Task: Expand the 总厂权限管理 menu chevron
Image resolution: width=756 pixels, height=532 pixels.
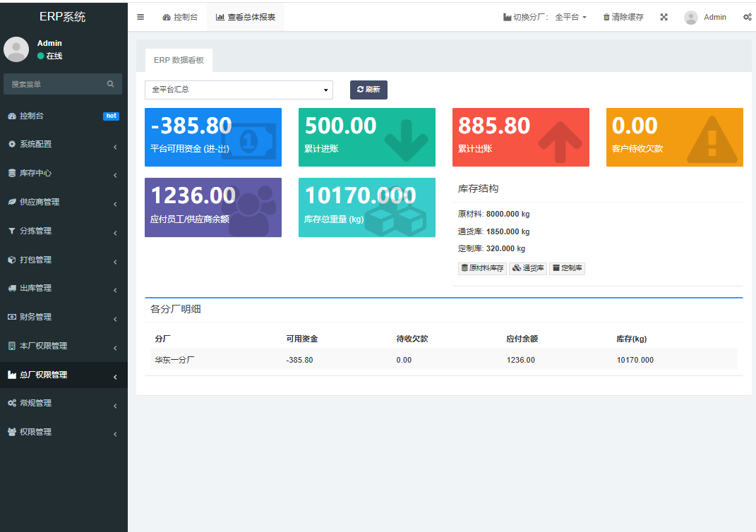Action: click(115, 377)
